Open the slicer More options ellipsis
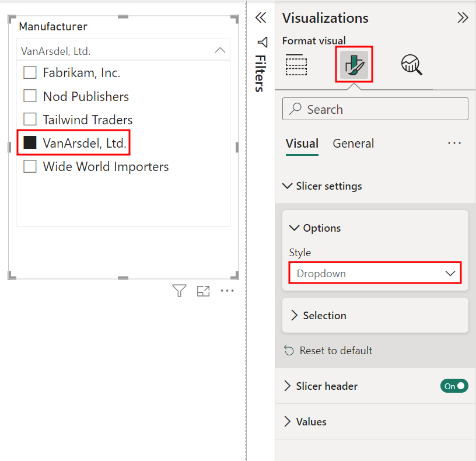This screenshot has width=476, height=461. [x=227, y=291]
